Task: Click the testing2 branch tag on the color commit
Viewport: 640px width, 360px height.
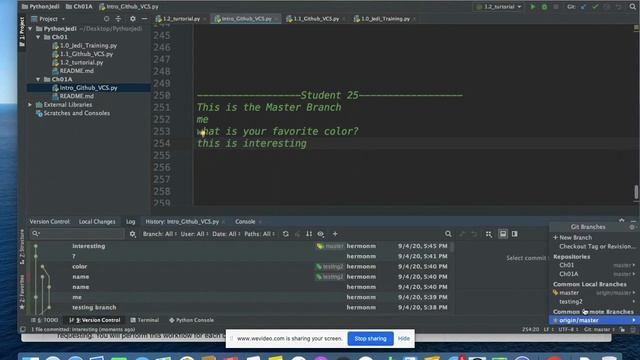Action: click(x=329, y=267)
